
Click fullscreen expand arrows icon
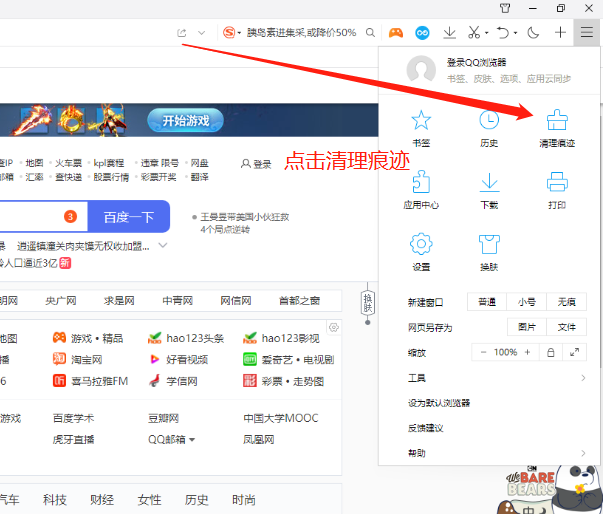[x=574, y=352]
